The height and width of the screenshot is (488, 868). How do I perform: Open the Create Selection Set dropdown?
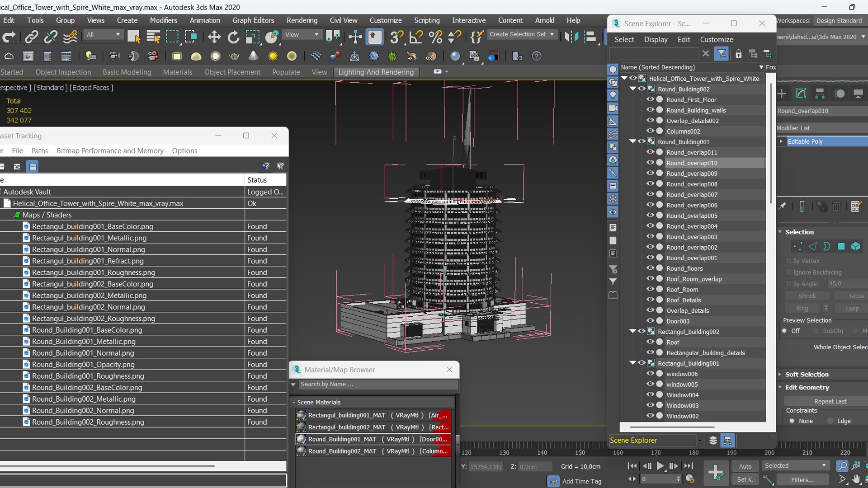click(x=522, y=34)
